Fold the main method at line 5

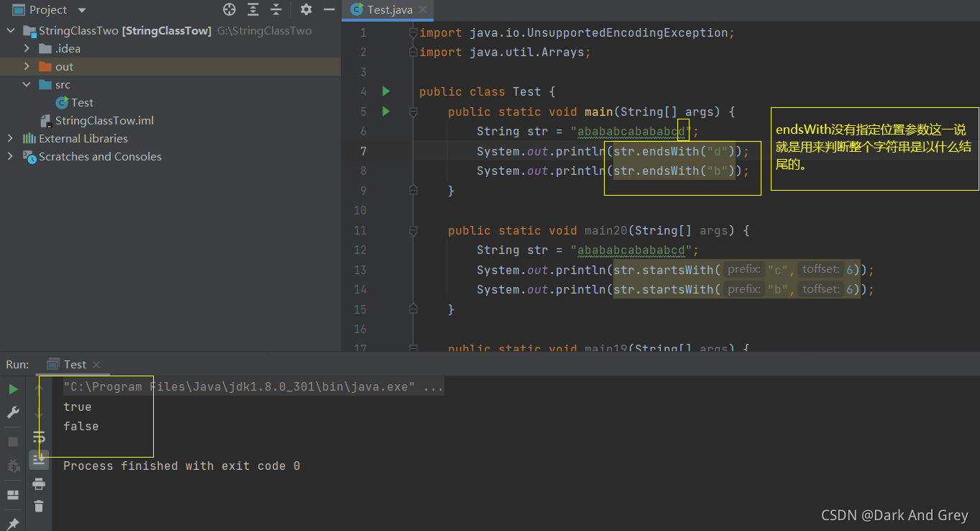pyautogui.click(x=413, y=112)
